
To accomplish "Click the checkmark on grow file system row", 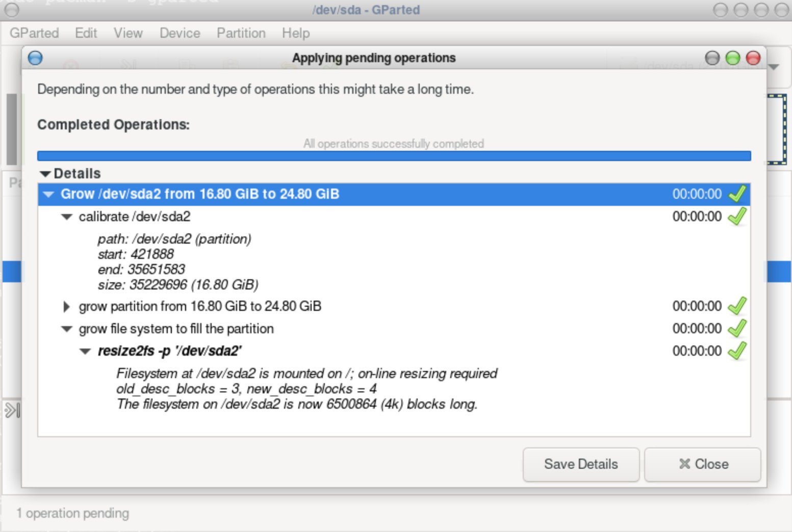I will tap(737, 328).
